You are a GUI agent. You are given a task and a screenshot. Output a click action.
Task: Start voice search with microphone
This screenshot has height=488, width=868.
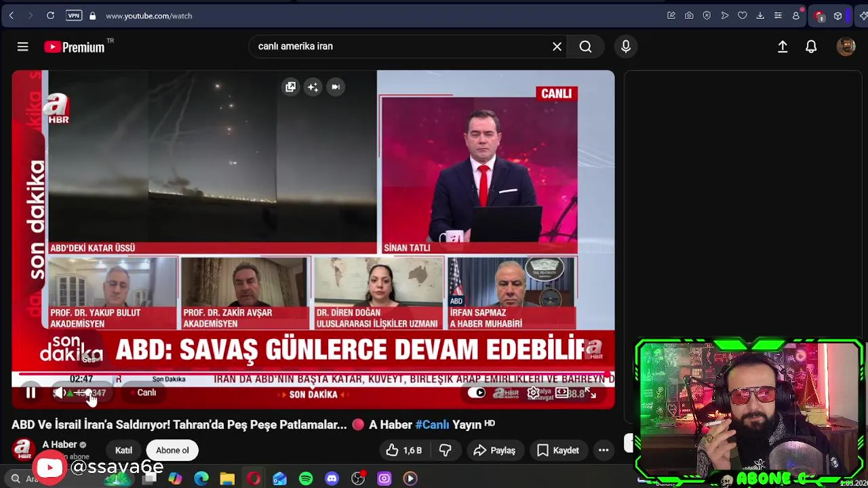tap(625, 46)
